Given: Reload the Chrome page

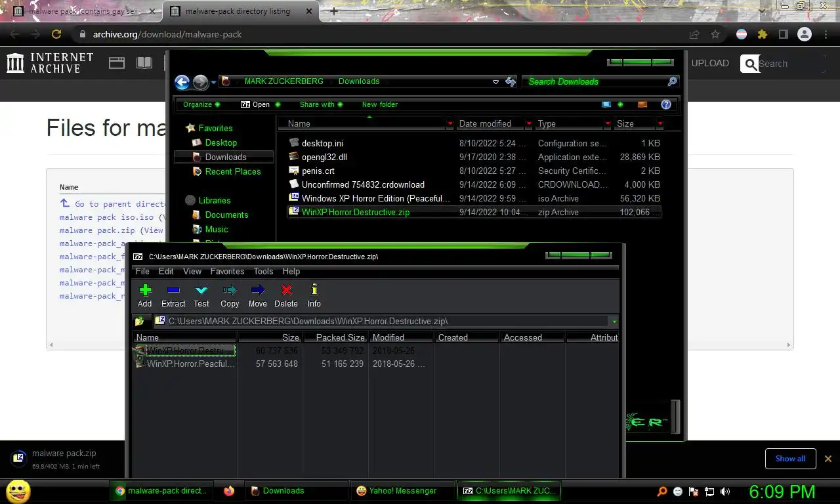Looking at the screenshot, I should [x=56, y=34].
